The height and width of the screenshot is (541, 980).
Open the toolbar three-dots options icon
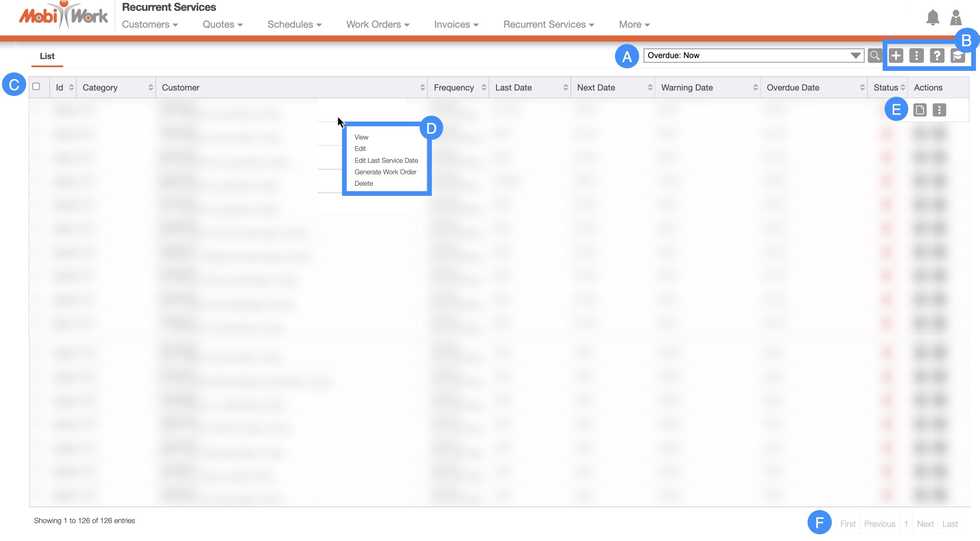[x=916, y=55]
